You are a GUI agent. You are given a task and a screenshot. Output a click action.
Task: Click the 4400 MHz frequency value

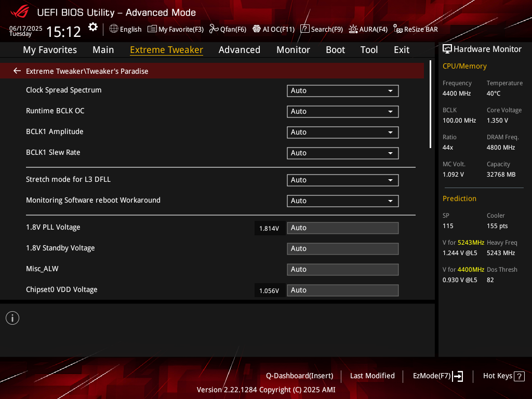pos(456,94)
